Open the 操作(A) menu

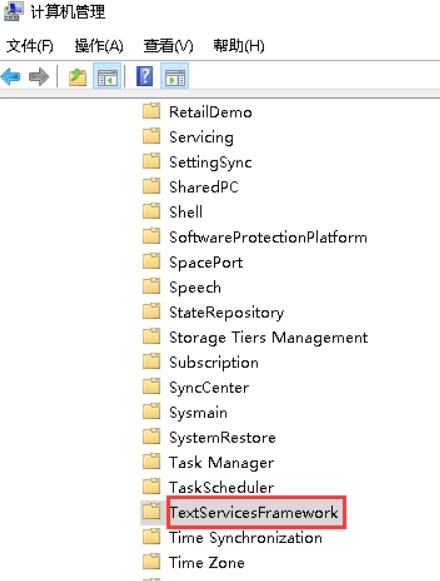[99, 46]
